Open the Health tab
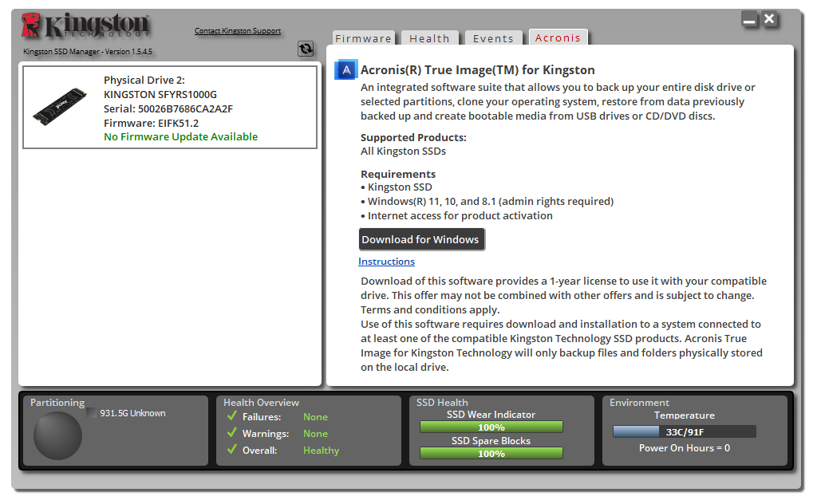 click(x=429, y=38)
